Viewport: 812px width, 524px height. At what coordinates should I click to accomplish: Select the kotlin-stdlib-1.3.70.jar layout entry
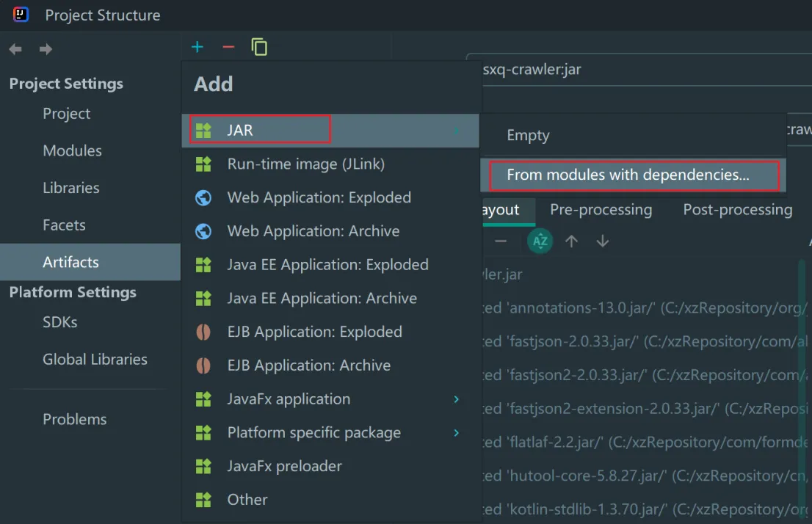pyautogui.click(x=646, y=511)
